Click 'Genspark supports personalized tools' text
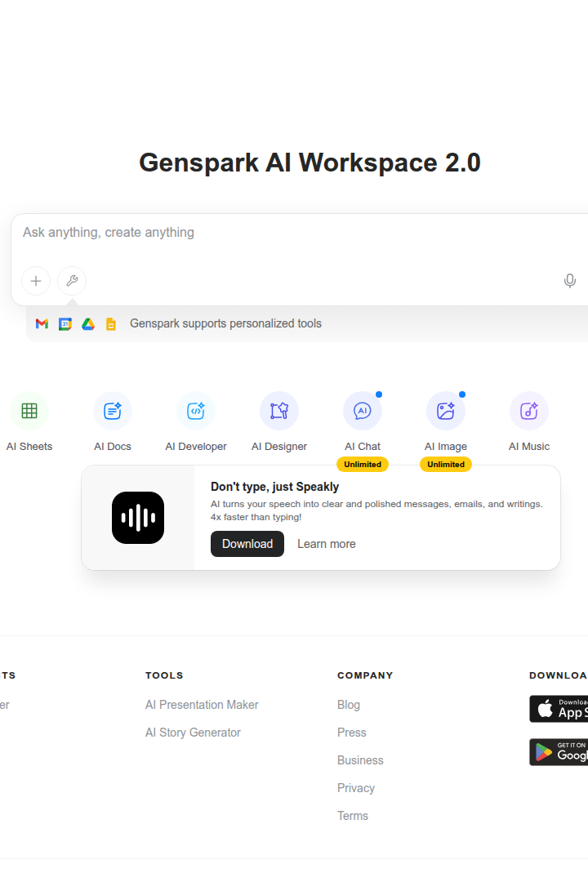The width and height of the screenshot is (588, 882). [x=225, y=323]
